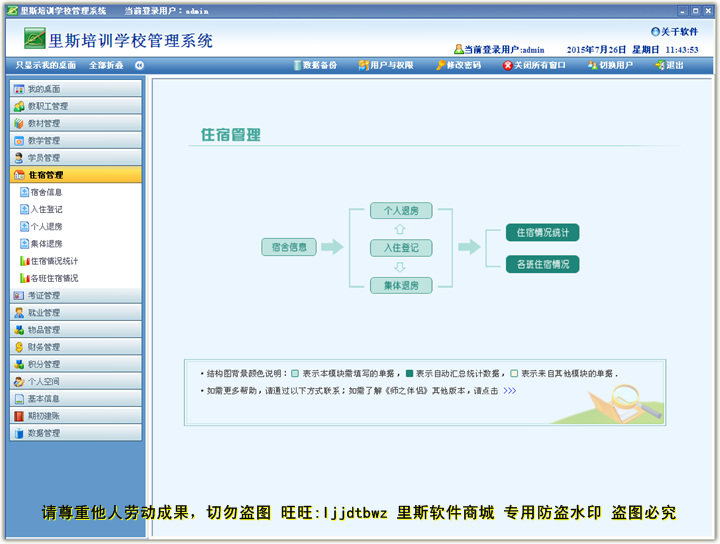Click 住宿管理 house icon

pos(19,175)
